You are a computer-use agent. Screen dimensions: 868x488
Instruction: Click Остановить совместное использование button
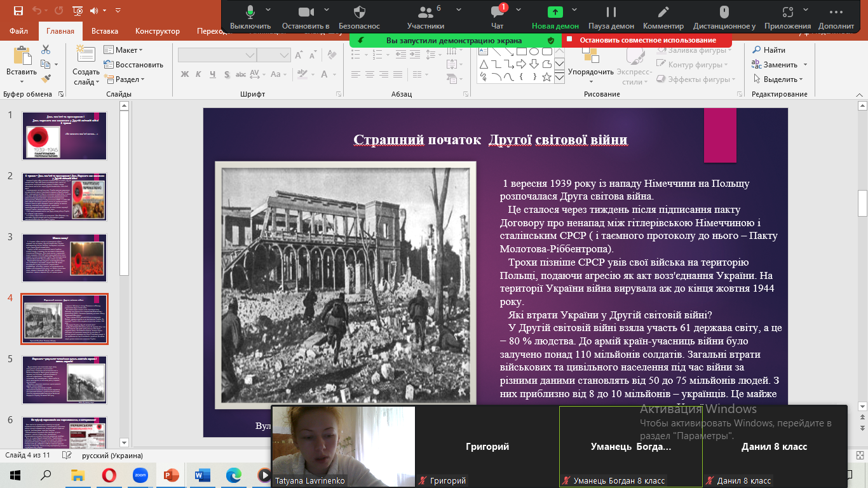pos(647,40)
